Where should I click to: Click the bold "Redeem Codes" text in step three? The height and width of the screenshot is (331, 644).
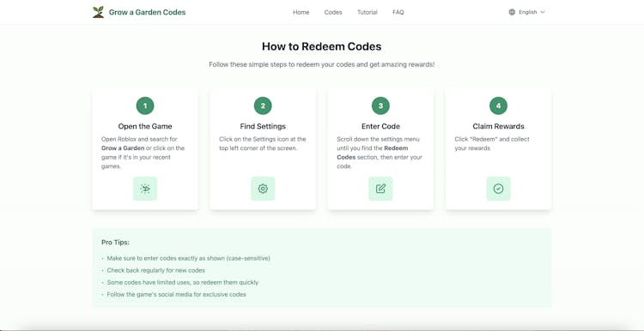[x=373, y=153]
